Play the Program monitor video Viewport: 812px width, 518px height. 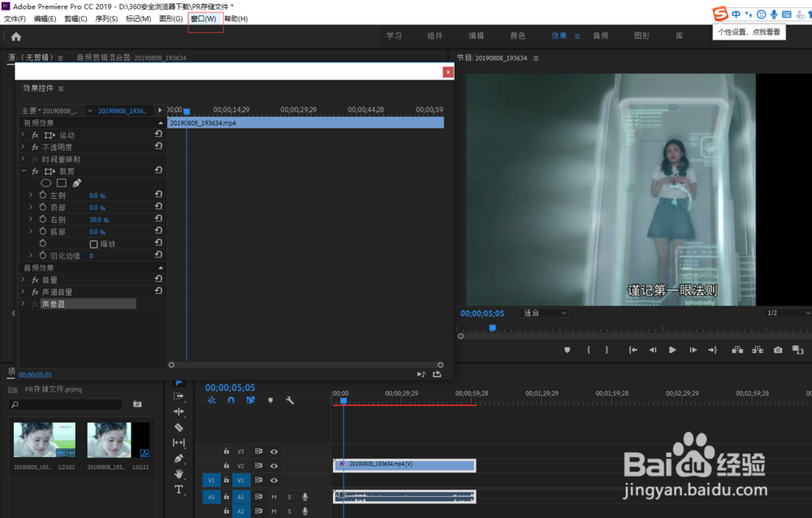pyautogui.click(x=672, y=350)
